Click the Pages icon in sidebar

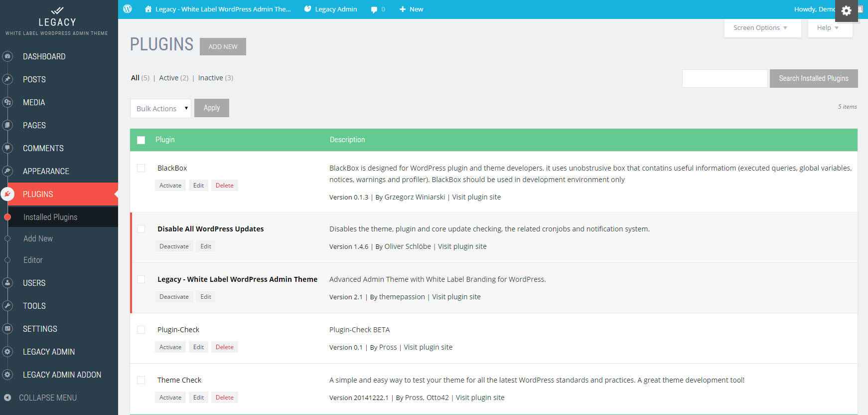(7, 125)
